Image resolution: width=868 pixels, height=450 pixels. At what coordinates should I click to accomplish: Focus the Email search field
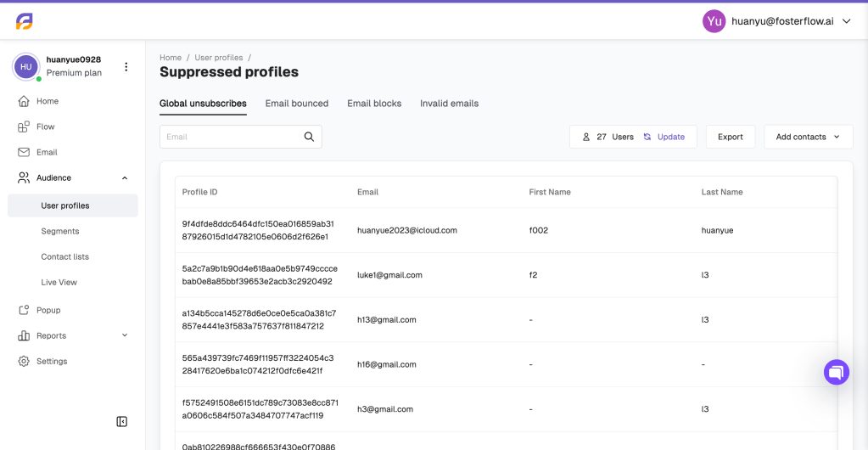coord(240,137)
